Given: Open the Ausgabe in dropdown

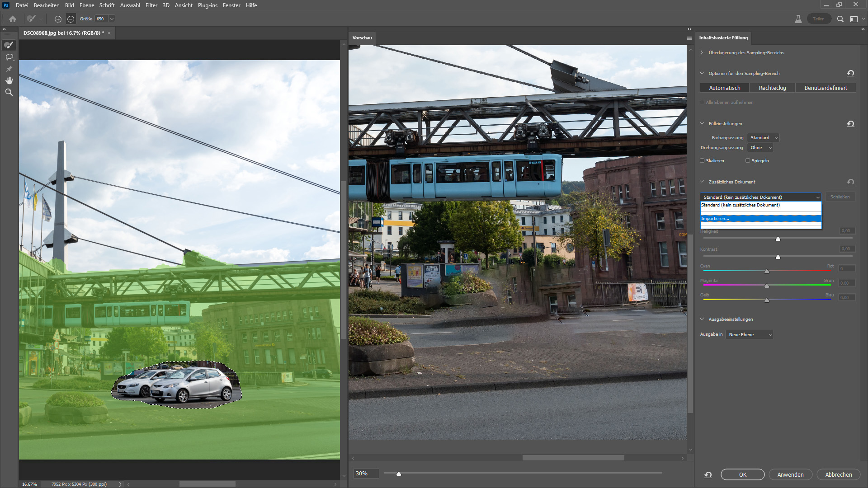Looking at the screenshot, I should (749, 335).
